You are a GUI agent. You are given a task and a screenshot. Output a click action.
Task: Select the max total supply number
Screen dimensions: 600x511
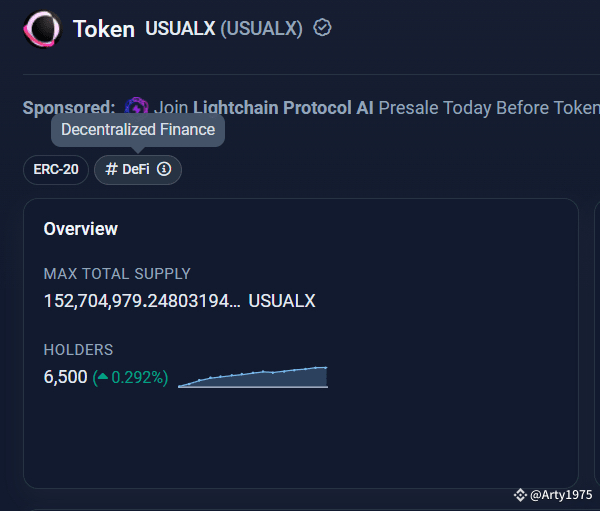[x=142, y=300]
